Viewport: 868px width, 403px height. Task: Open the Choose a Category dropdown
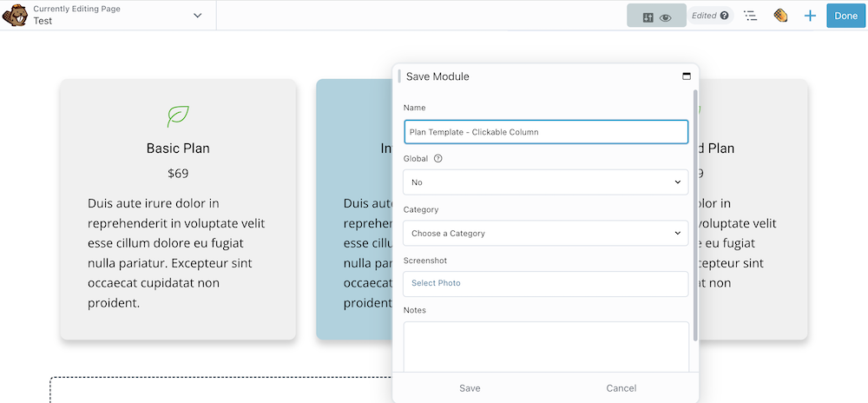pos(546,233)
